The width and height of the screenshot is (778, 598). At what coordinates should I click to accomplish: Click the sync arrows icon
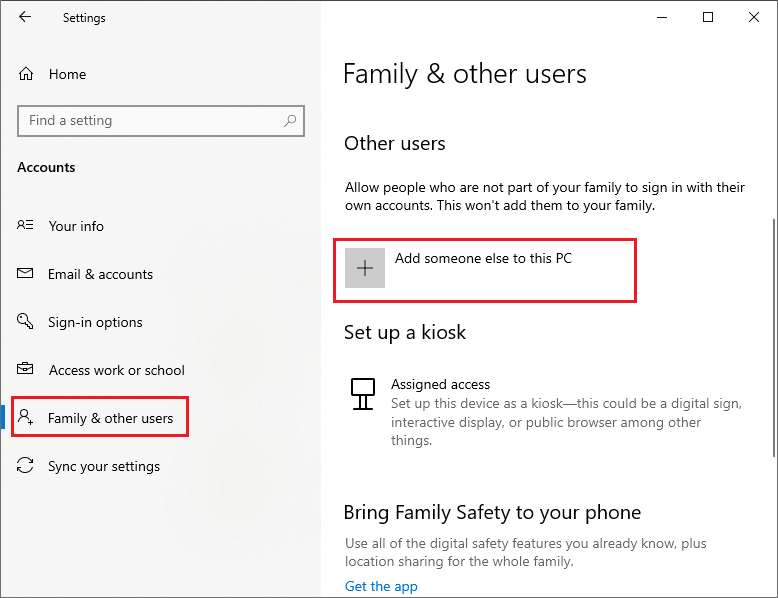(25, 465)
